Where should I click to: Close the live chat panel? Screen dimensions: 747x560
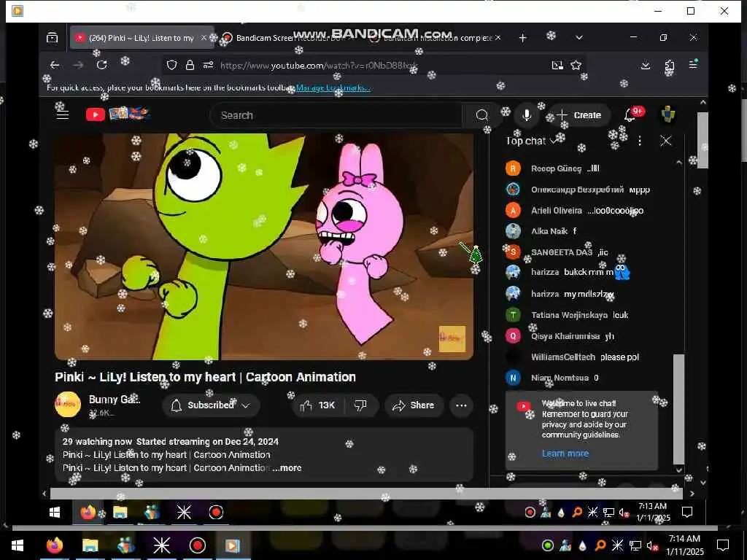point(666,141)
